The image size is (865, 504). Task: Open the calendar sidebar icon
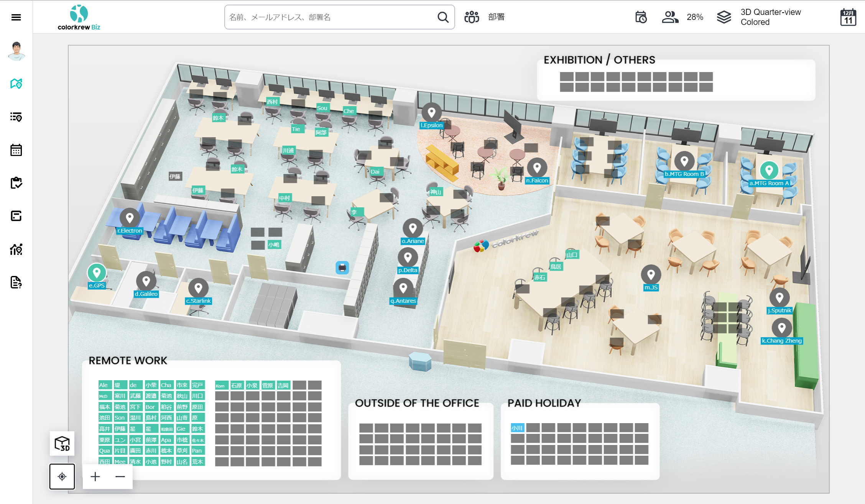coord(16,150)
